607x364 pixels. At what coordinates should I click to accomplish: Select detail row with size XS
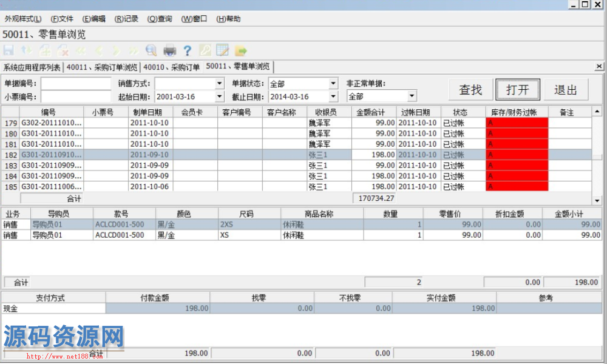302,235
